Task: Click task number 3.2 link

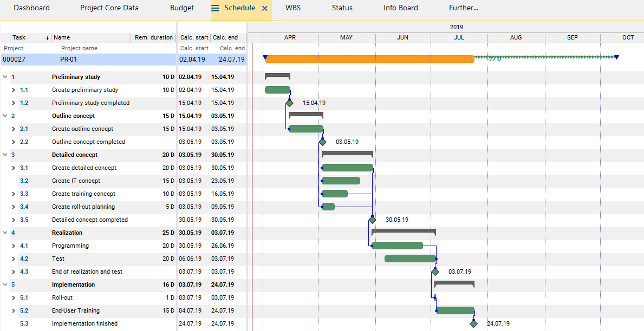Action: point(24,181)
